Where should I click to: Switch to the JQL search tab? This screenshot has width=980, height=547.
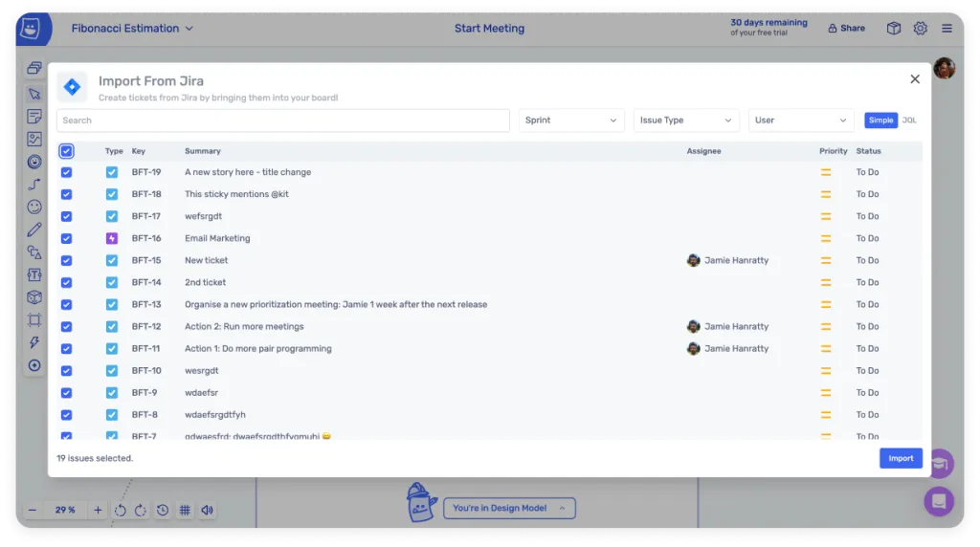tap(909, 120)
